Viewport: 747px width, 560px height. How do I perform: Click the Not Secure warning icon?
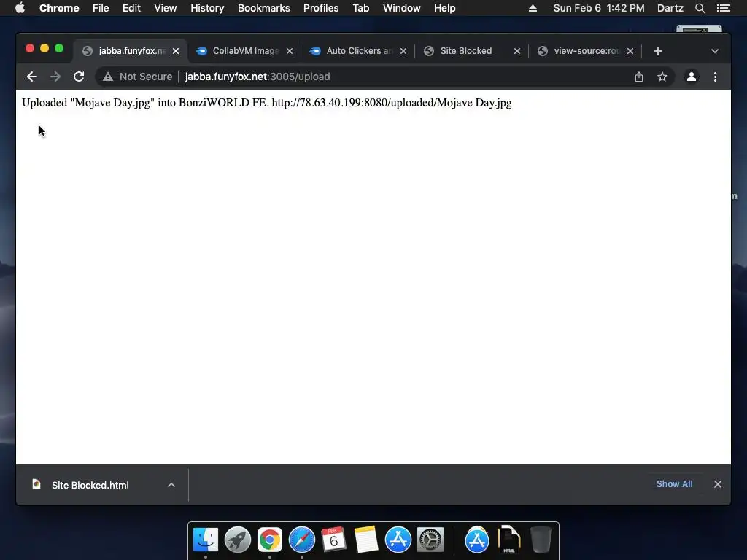point(108,77)
